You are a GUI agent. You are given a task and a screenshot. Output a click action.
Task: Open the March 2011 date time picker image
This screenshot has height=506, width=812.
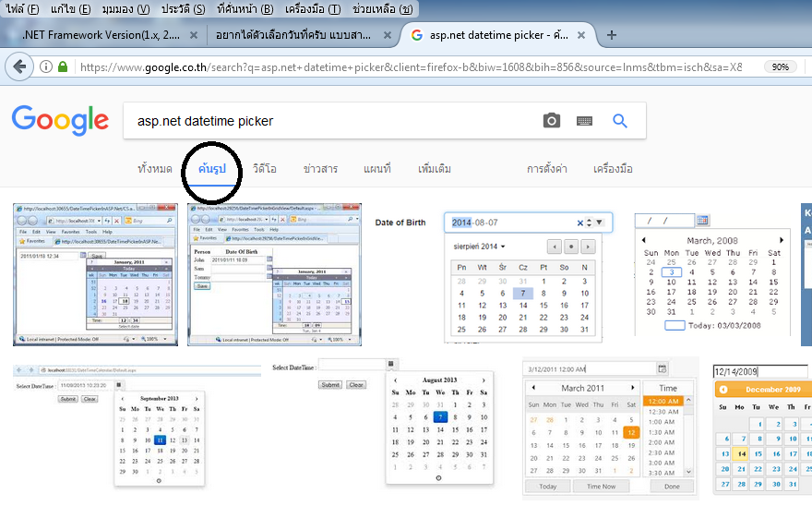coord(609,428)
